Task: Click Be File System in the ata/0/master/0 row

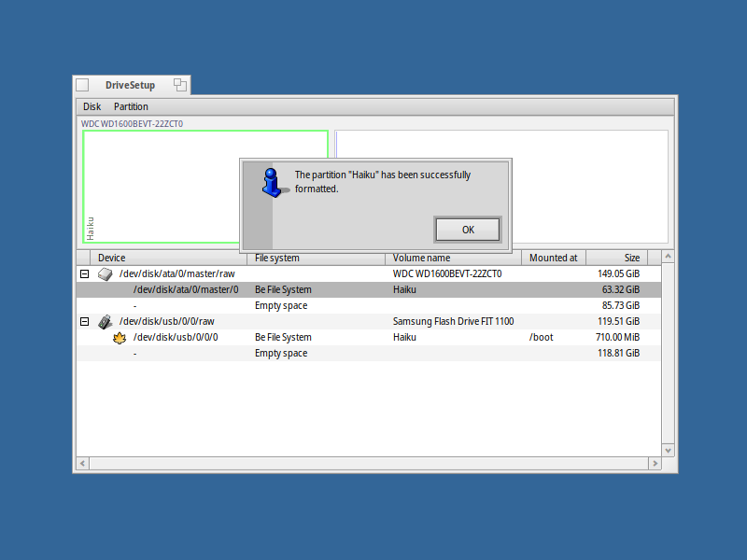Action: tap(283, 289)
